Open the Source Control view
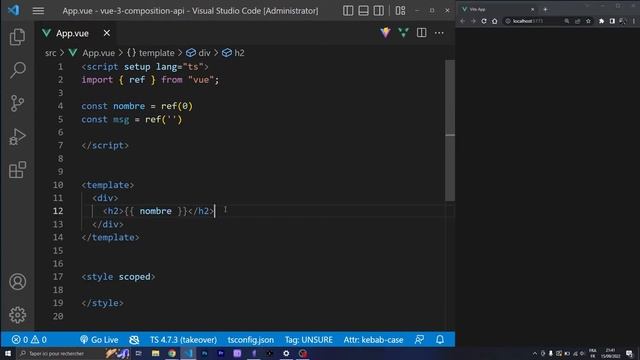Viewport: 640px width, 360px height. tap(17, 103)
